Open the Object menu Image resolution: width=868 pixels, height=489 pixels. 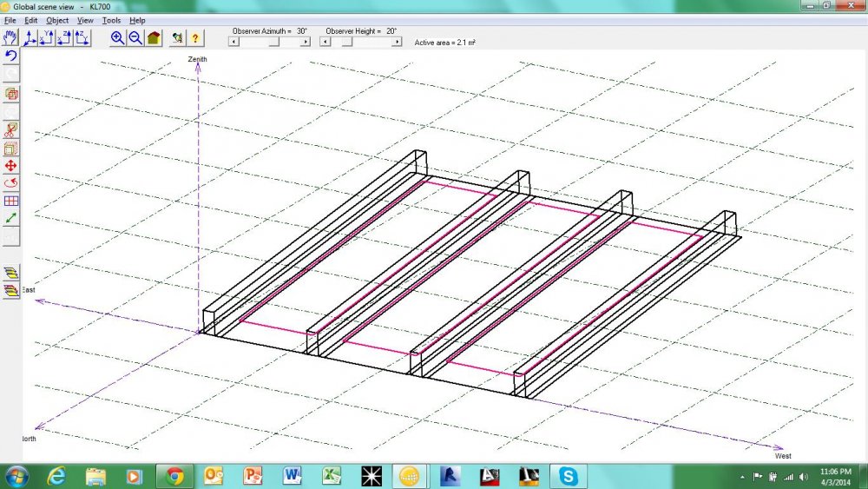pos(57,20)
